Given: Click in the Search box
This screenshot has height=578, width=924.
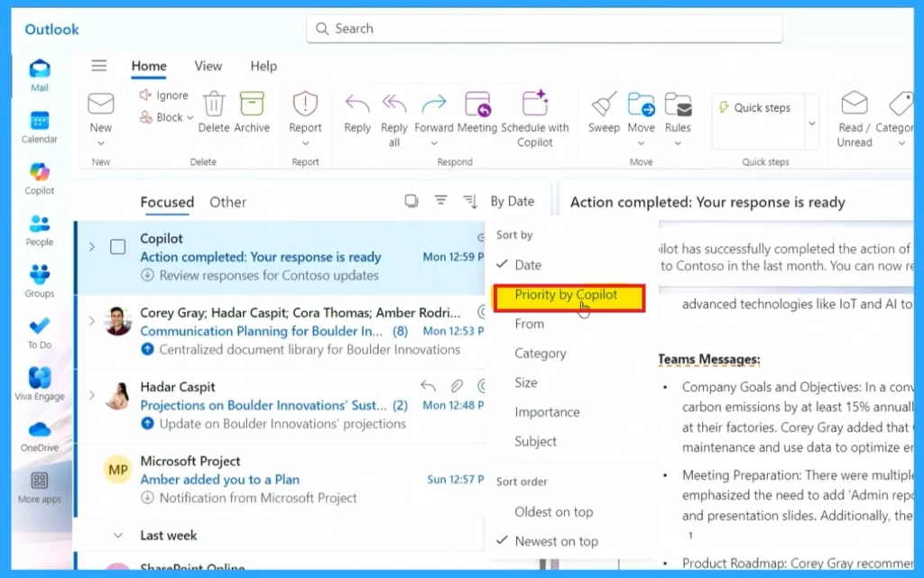Looking at the screenshot, I should (544, 28).
